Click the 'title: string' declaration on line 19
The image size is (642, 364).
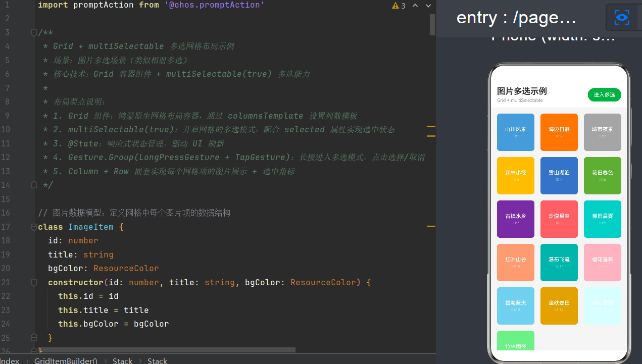81,254
